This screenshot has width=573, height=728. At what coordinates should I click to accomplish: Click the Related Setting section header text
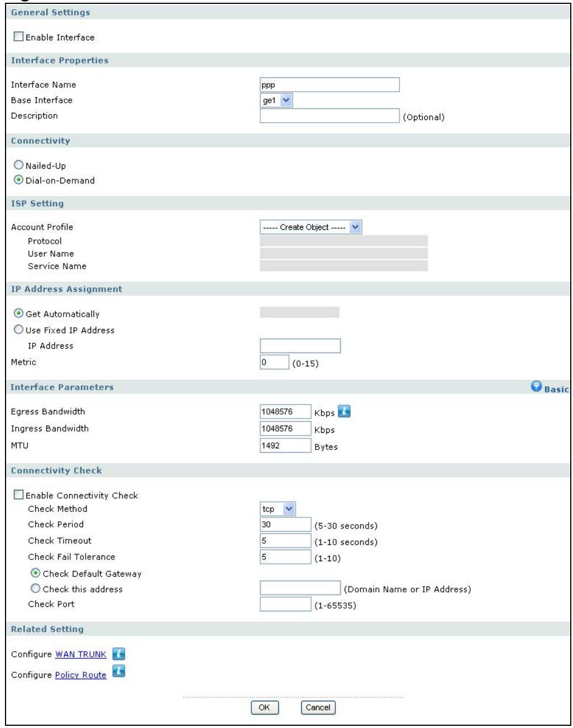pos(47,629)
